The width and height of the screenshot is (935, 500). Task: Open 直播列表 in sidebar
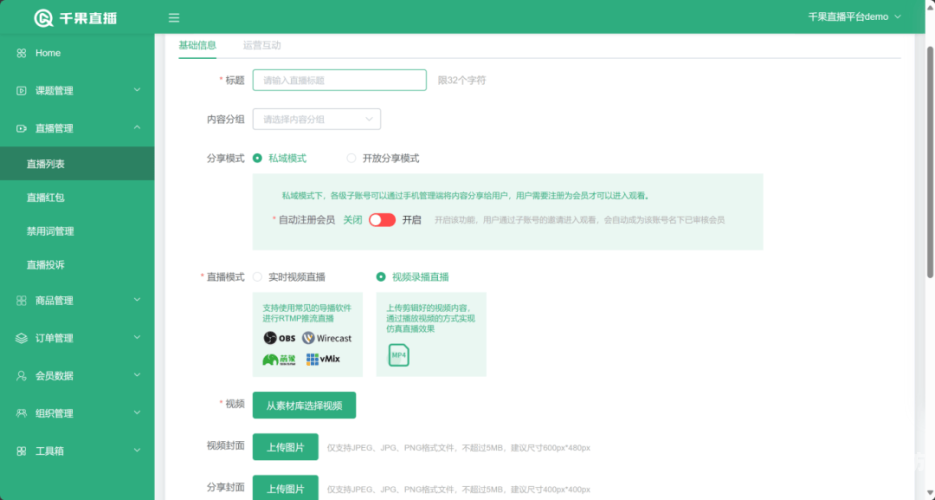coord(77,163)
